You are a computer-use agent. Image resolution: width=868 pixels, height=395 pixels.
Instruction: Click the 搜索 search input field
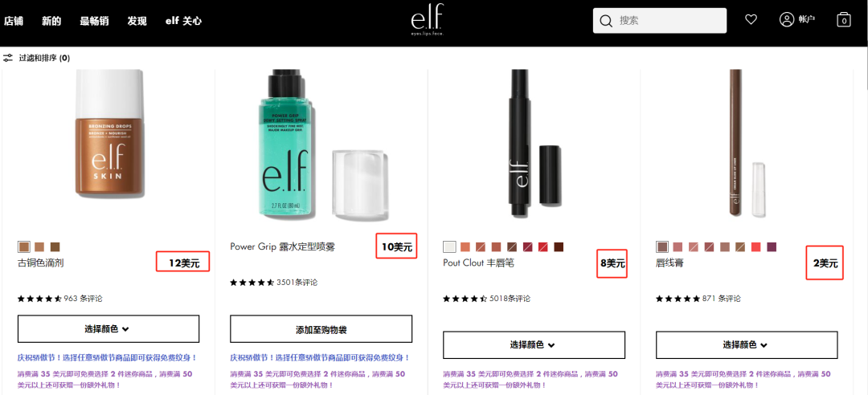pos(660,21)
